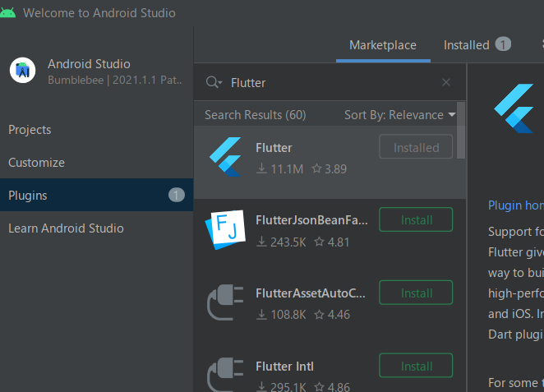Click Flutter star rating icon
The width and height of the screenshot is (544, 392).
coord(316,168)
